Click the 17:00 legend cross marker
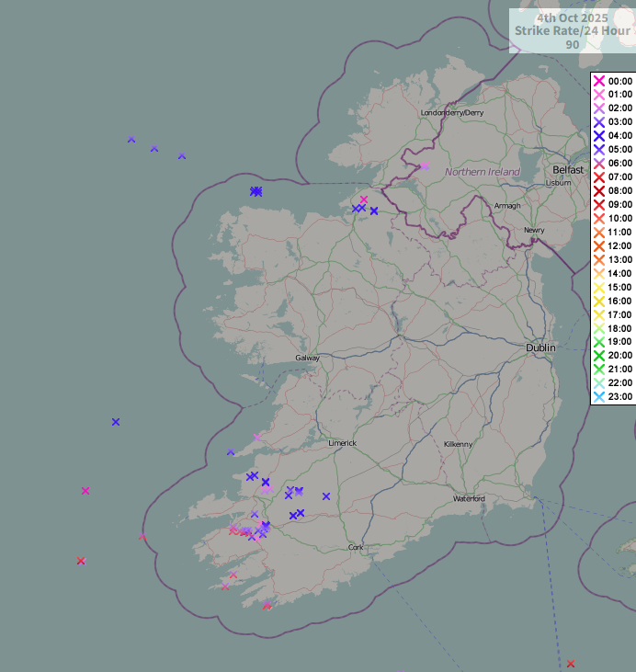The image size is (636, 672). [599, 314]
